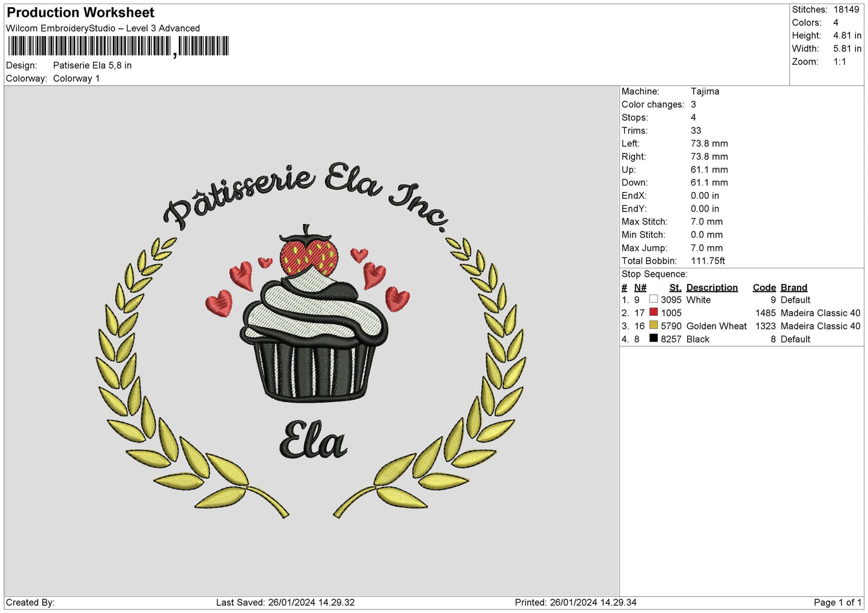
Task: Click 'Wilcom EmbroideryStudio – Level 3 Advanced' text
Action: (x=103, y=28)
